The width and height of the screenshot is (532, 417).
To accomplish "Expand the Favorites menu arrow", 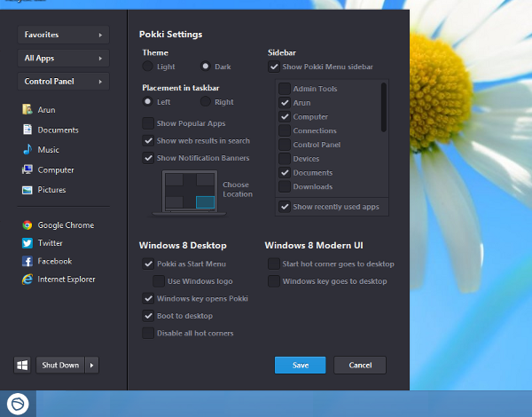I will [x=100, y=35].
